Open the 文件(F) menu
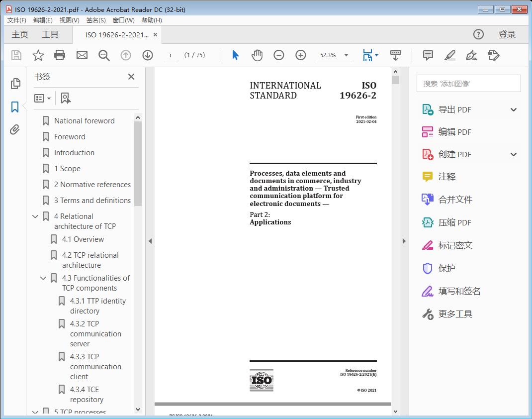The image size is (532, 419). pos(16,20)
